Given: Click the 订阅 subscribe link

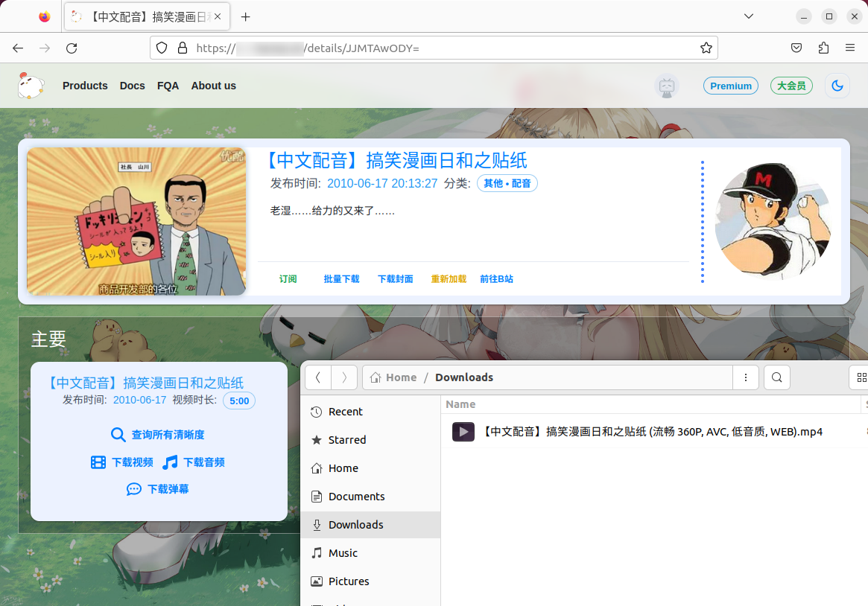Looking at the screenshot, I should tap(288, 278).
